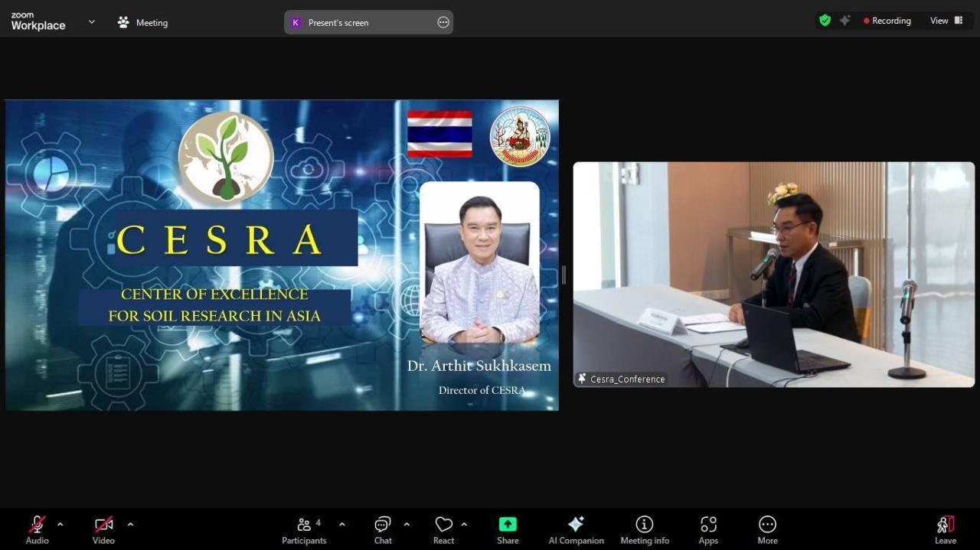This screenshot has height=550, width=980.
Task: Stop the Recording indicator
Action: pos(887,21)
